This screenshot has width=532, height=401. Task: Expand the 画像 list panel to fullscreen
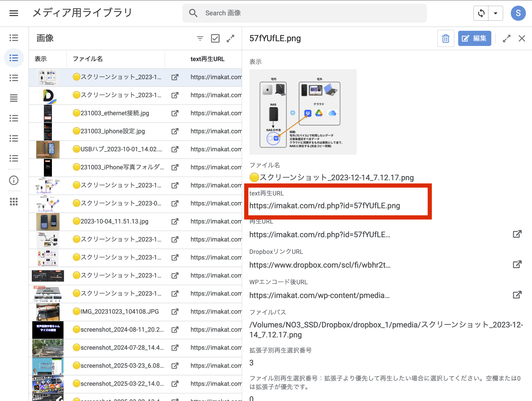pos(230,38)
